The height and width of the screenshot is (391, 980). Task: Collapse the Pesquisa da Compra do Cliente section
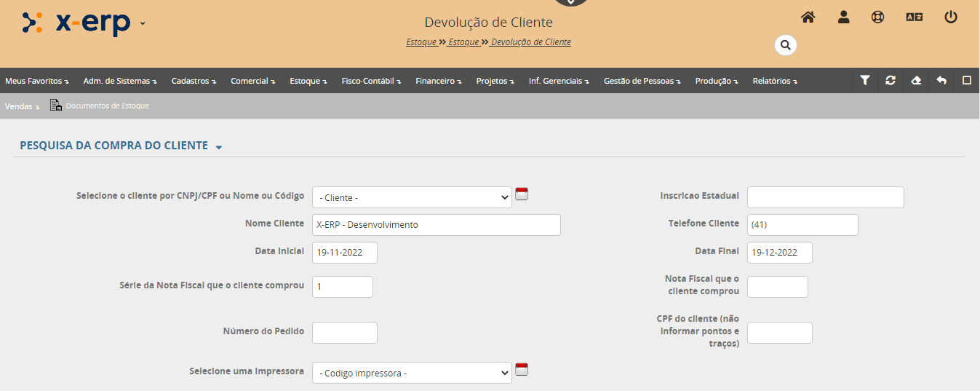tap(219, 146)
